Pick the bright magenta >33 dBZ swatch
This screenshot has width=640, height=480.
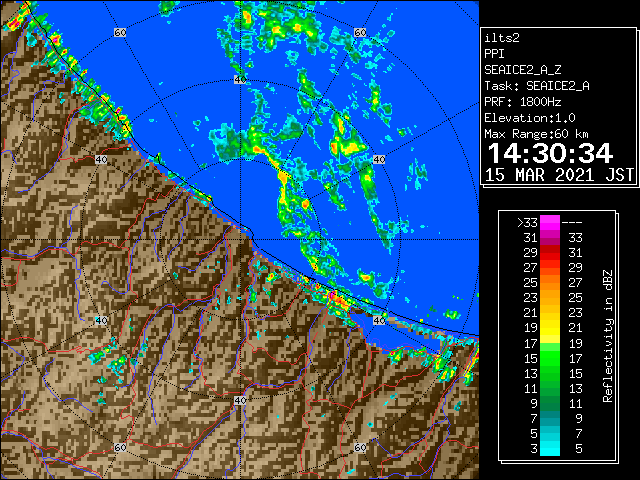(550, 223)
